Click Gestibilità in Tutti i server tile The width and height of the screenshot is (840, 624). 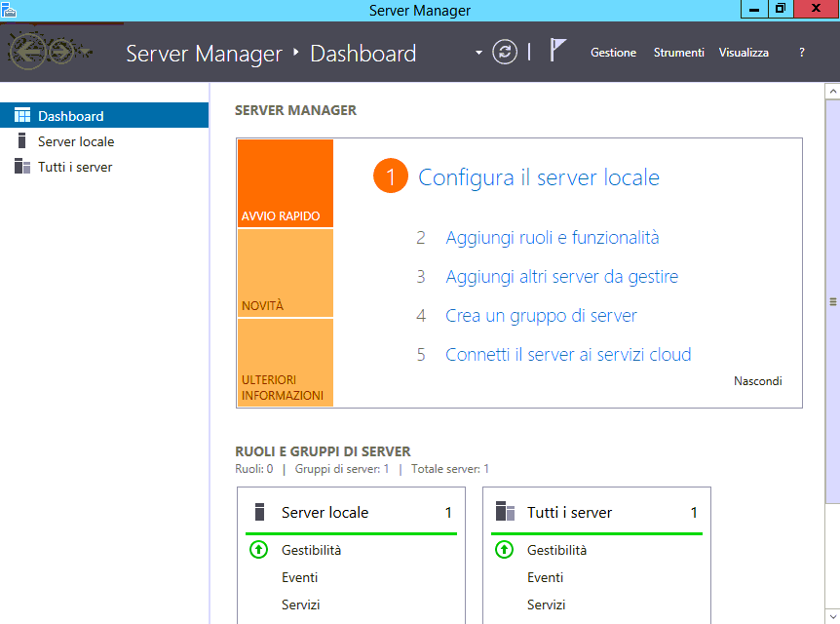pyautogui.click(x=556, y=550)
